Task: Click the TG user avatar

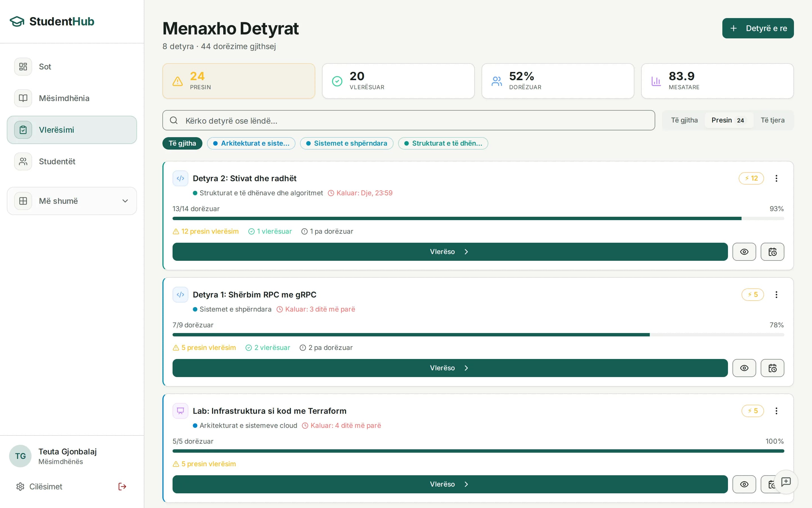Action: [x=20, y=456]
